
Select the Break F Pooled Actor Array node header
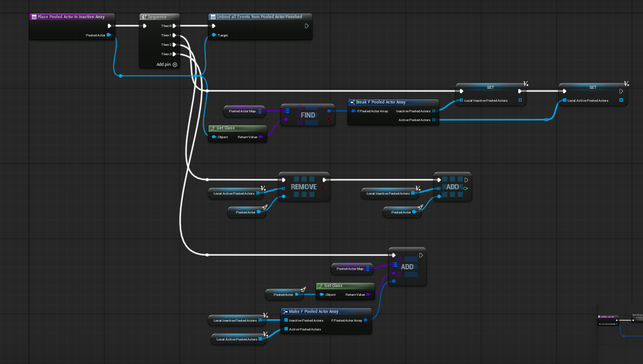coord(393,102)
